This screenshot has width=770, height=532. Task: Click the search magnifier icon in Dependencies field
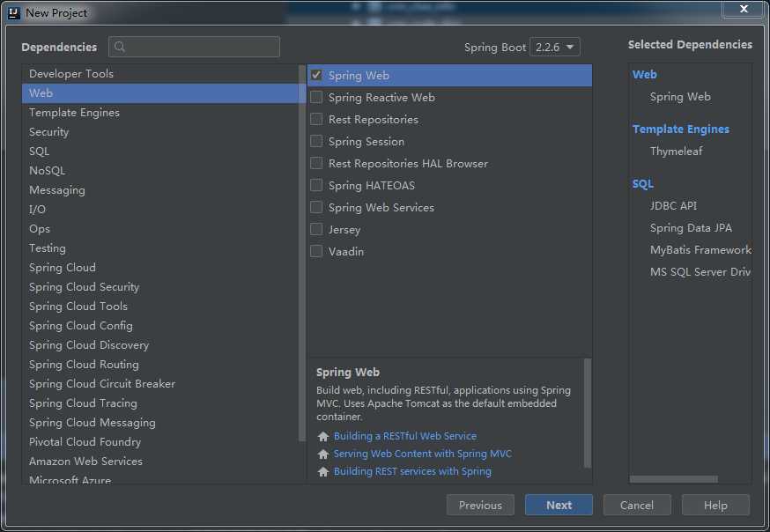click(x=119, y=47)
